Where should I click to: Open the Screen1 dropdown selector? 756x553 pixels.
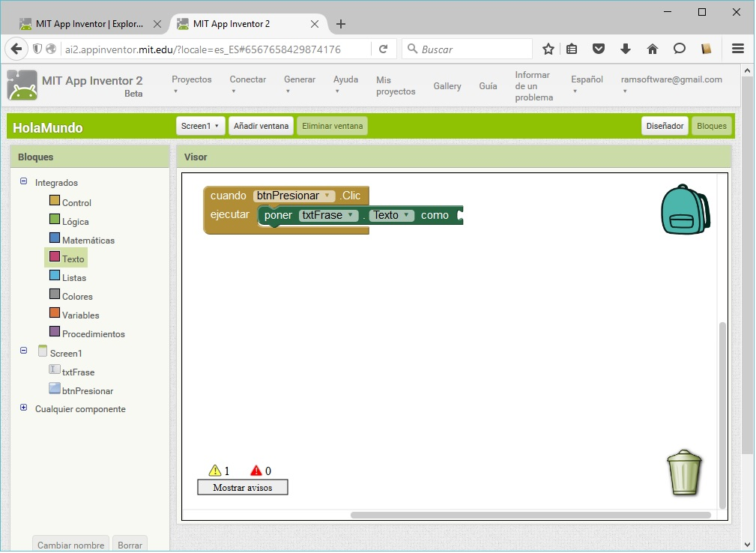point(200,126)
